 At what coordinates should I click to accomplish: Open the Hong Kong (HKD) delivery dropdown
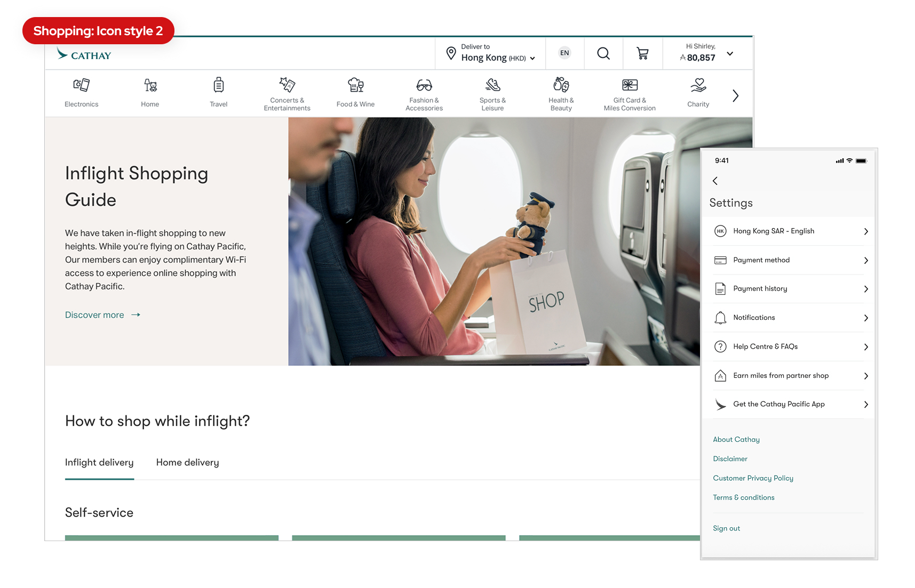[x=498, y=58]
